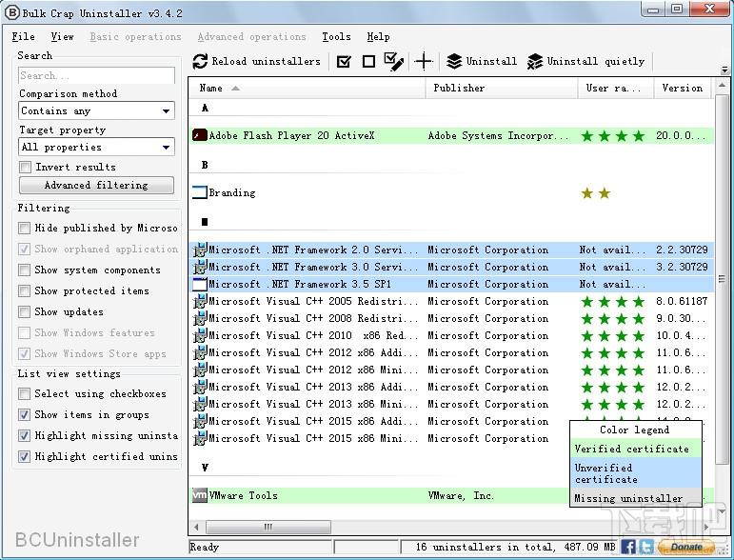The width and height of the screenshot is (734, 560).
Task: Click the star rating of the Branding entry
Action: pos(595,193)
